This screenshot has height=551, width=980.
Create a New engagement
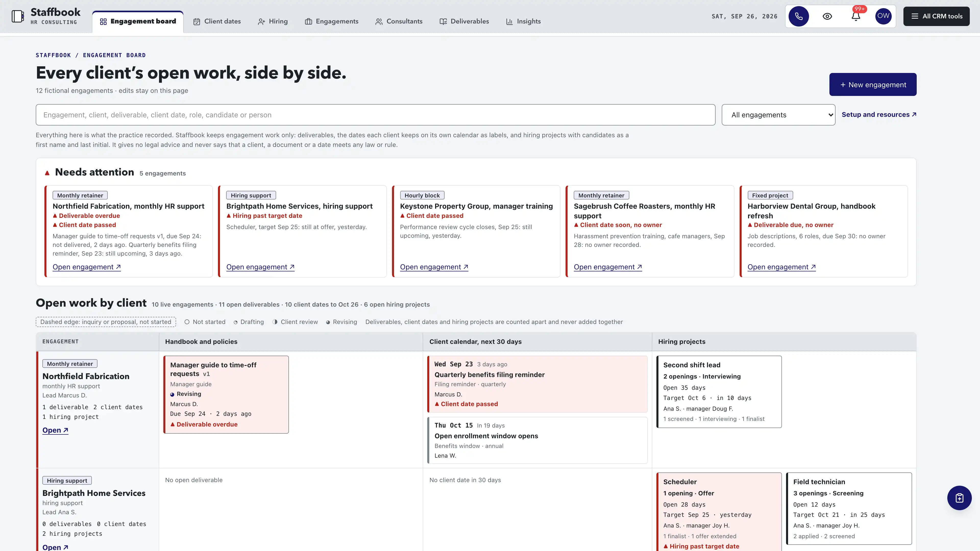[873, 84]
